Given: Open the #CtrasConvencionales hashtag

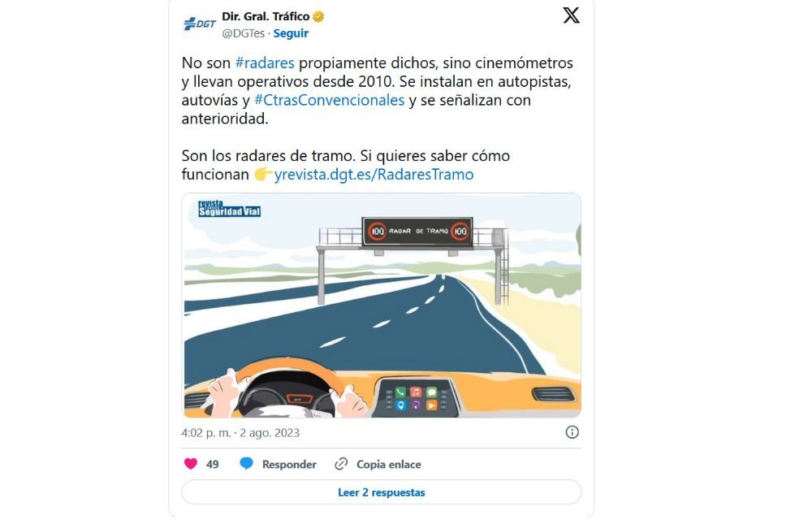Looking at the screenshot, I should pos(330,100).
